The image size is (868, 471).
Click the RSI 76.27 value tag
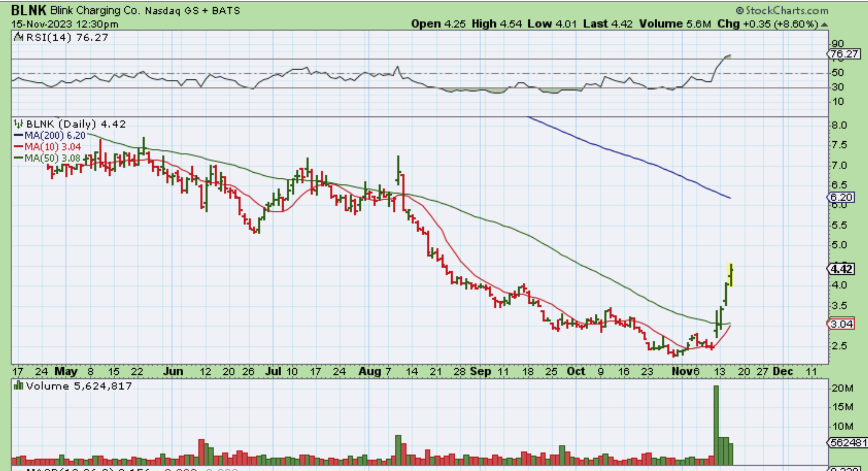click(845, 54)
